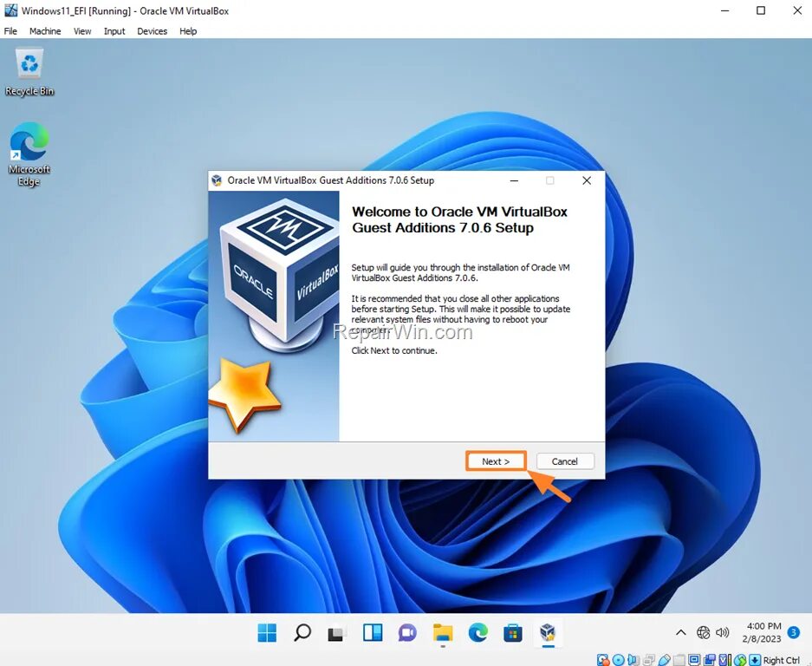Click the network adapters icon in status bar
Viewport: 812px width, 666px height.
point(649,660)
